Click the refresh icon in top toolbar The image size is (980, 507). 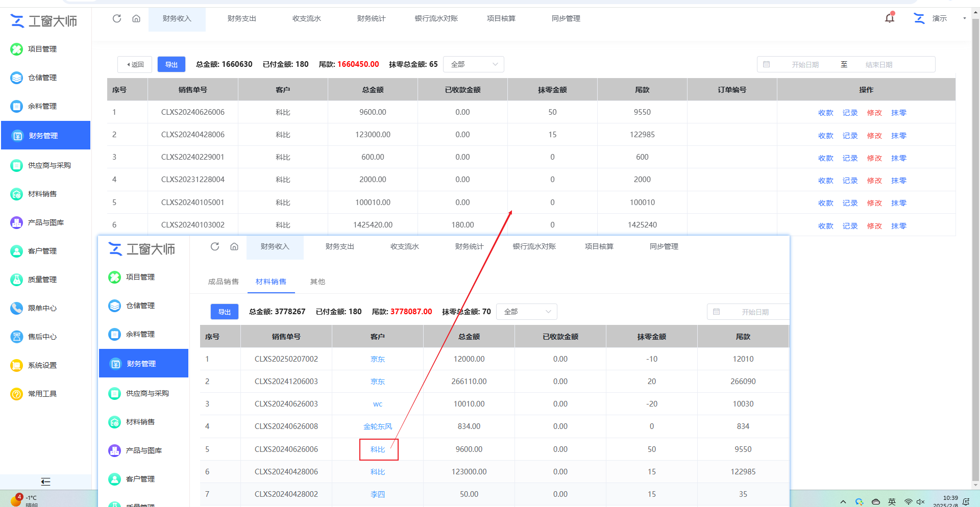pos(117,18)
